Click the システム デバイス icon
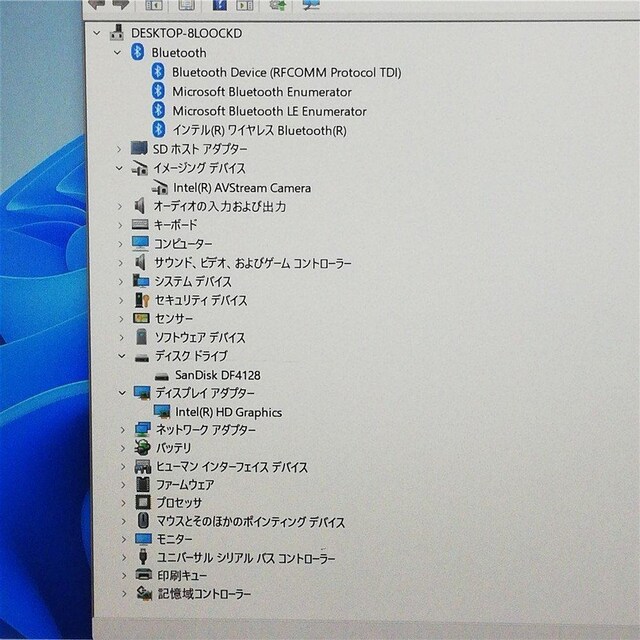Image resolution: width=640 pixels, height=640 pixels. (141, 281)
